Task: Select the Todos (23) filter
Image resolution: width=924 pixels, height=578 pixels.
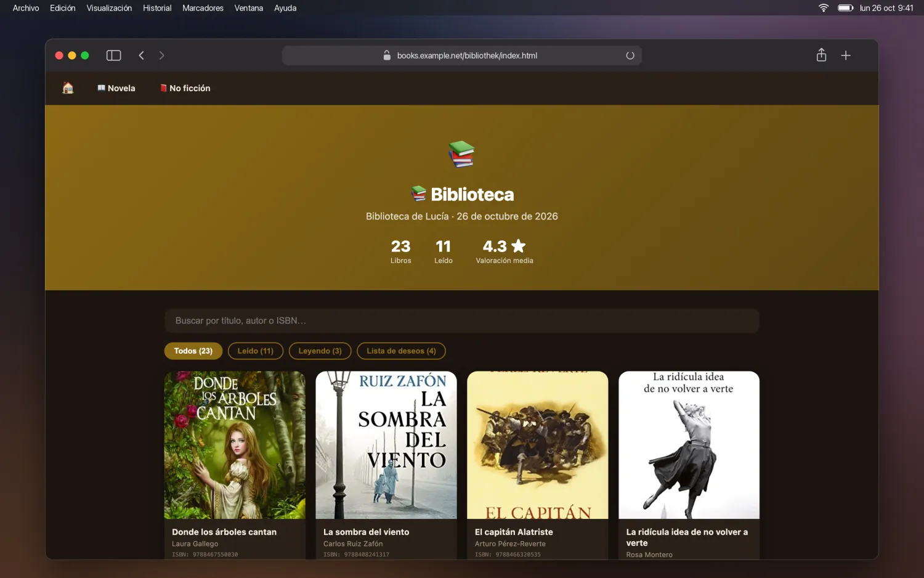Action: click(x=193, y=351)
